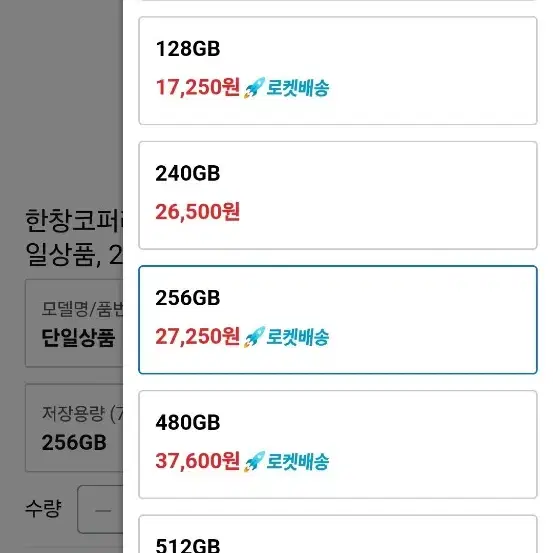Select the highlighted 256GB option
The image size is (553, 553).
pos(338,320)
